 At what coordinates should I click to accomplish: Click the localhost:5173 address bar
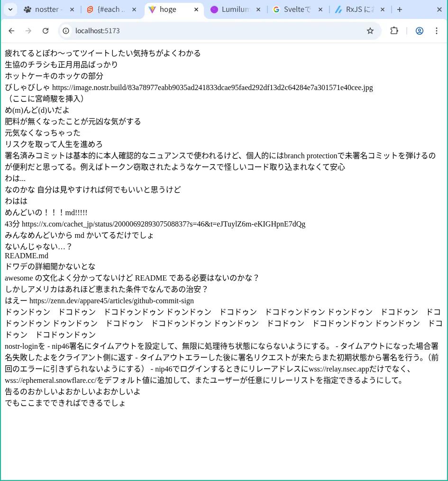[213, 31]
